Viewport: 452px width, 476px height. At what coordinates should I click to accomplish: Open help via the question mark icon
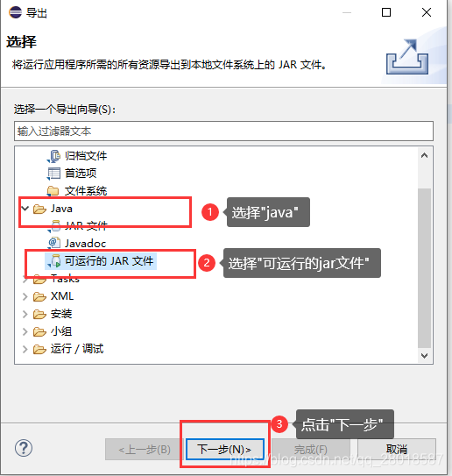tap(24, 448)
